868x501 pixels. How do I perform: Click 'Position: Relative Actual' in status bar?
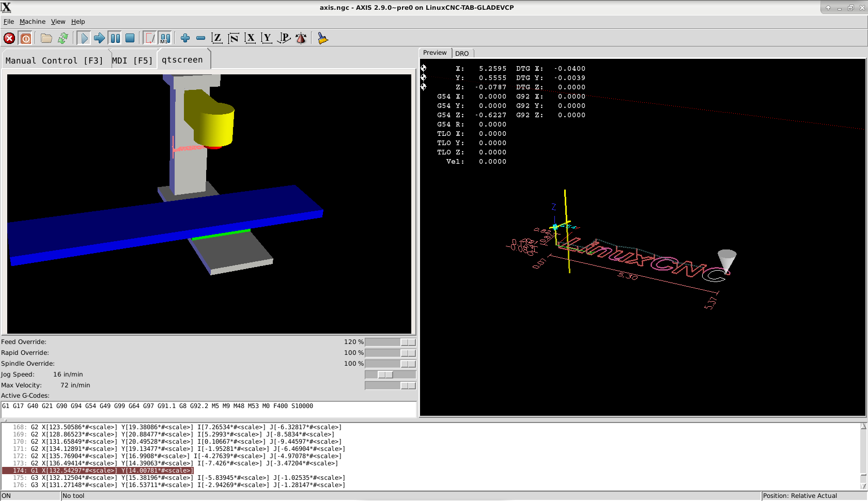[x=800, y=496]
